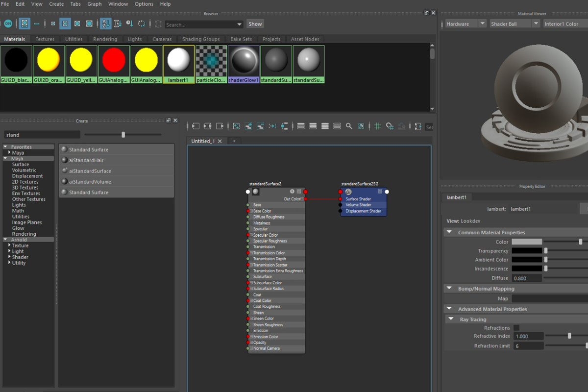
Task: Open the Hardware renderer dropdown
Action: tap(482, 24)
